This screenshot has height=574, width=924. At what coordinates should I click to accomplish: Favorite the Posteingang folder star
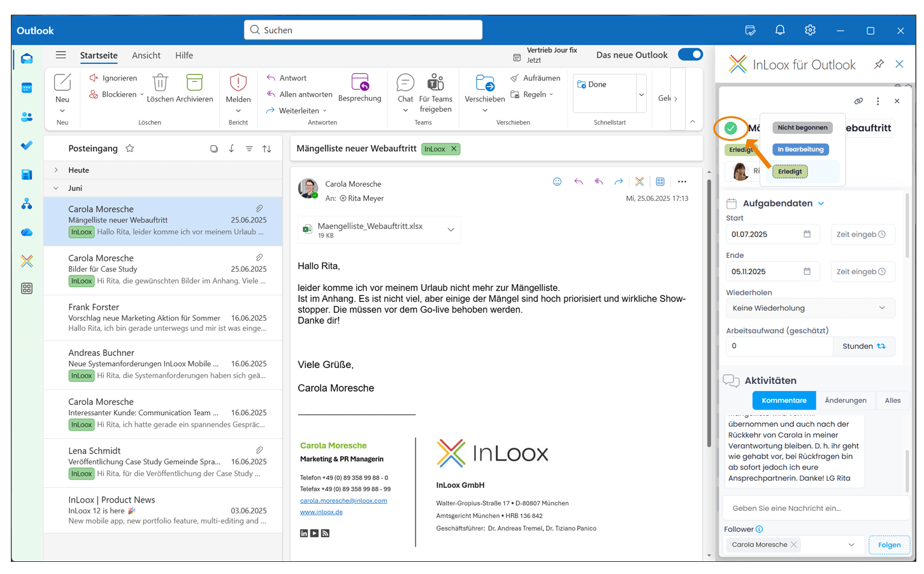click(130, 148)
